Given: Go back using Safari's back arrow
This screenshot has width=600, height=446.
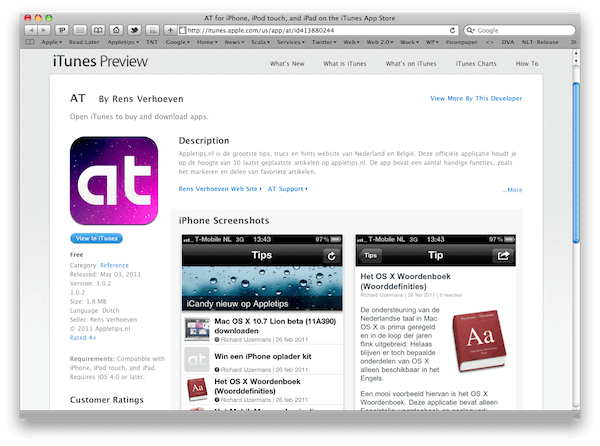Looking at the screenshot, I should (x=31, y=30).
